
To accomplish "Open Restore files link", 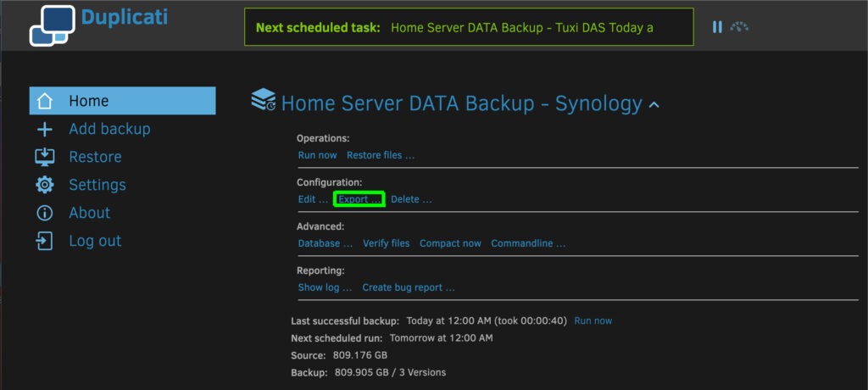I will click(381, 155).
